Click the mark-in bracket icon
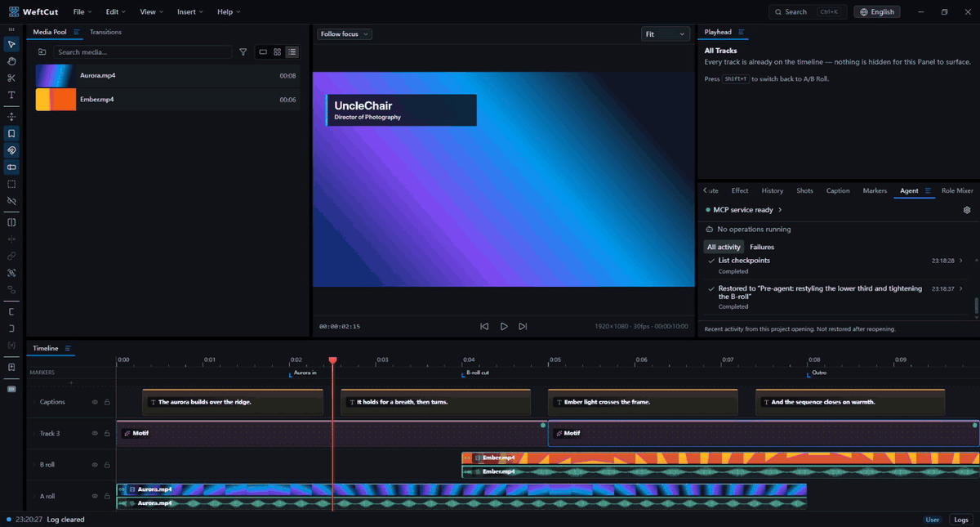The height and width of the screenshot is (527, 980). (x=11, y=311)
